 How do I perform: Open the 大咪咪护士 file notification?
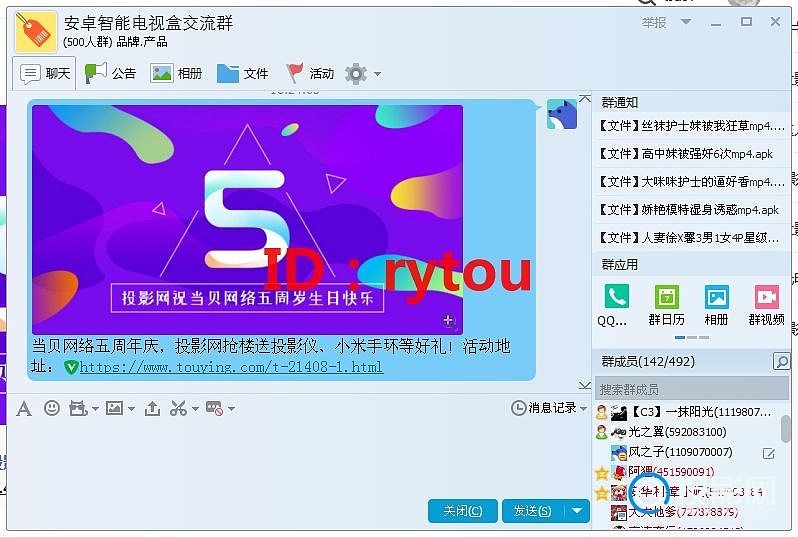tap(692, 182)
